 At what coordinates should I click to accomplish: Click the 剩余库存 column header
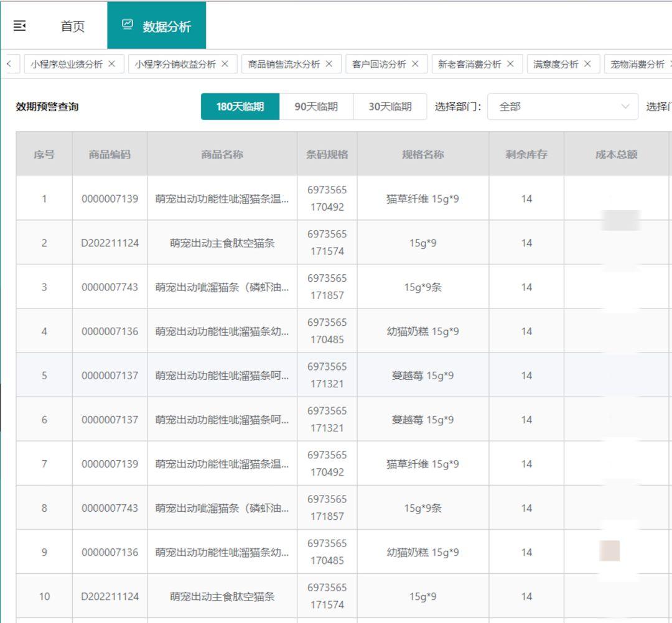click(526, 154)
